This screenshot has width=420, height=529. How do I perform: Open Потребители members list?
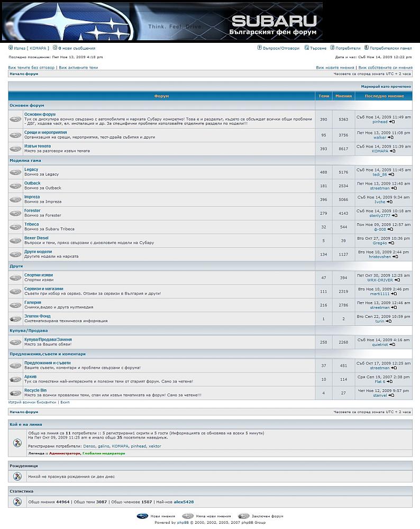348,48
